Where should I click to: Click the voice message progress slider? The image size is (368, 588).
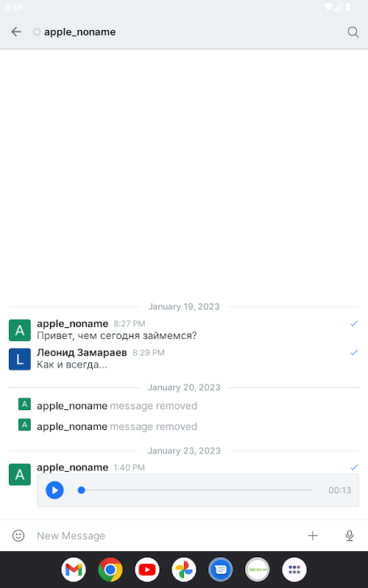pyautogui.click(x=194, y=490)
